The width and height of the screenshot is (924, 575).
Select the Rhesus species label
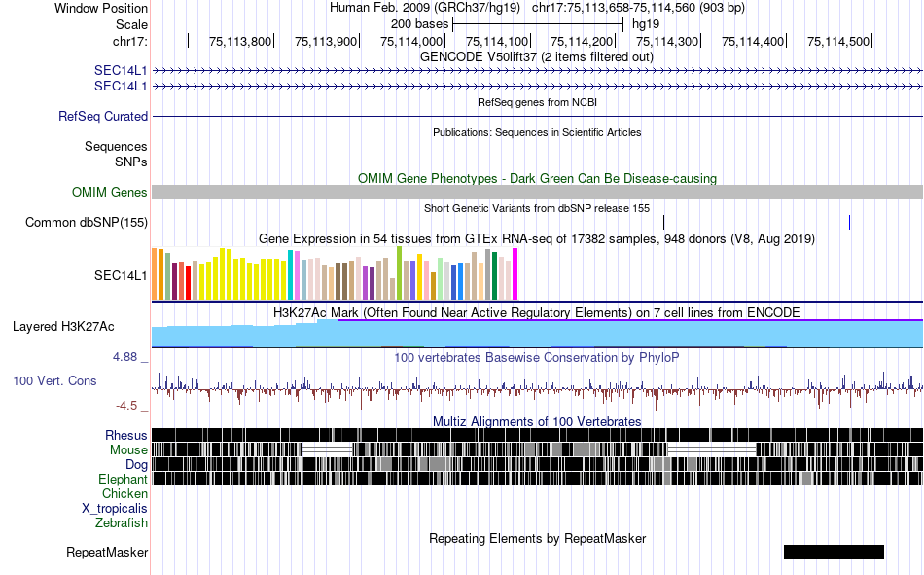(x=126, y=435)
